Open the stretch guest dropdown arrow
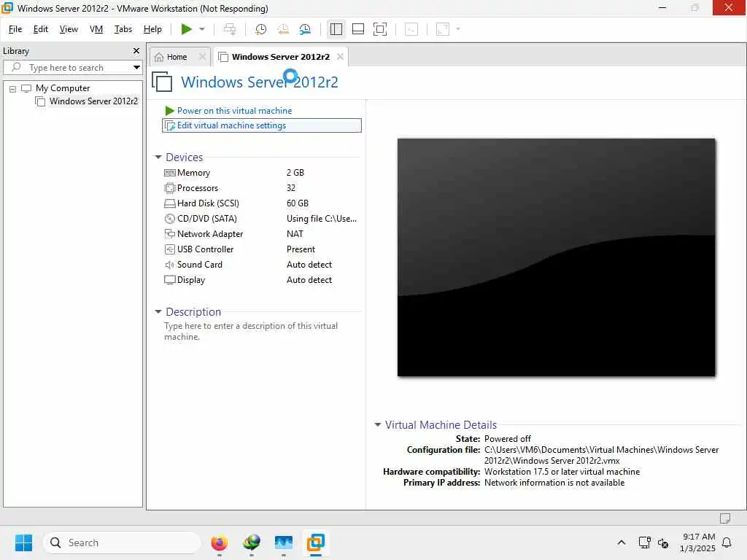This screenshot has width=747, height=560. pyautogui.click(x=458, y=29)
